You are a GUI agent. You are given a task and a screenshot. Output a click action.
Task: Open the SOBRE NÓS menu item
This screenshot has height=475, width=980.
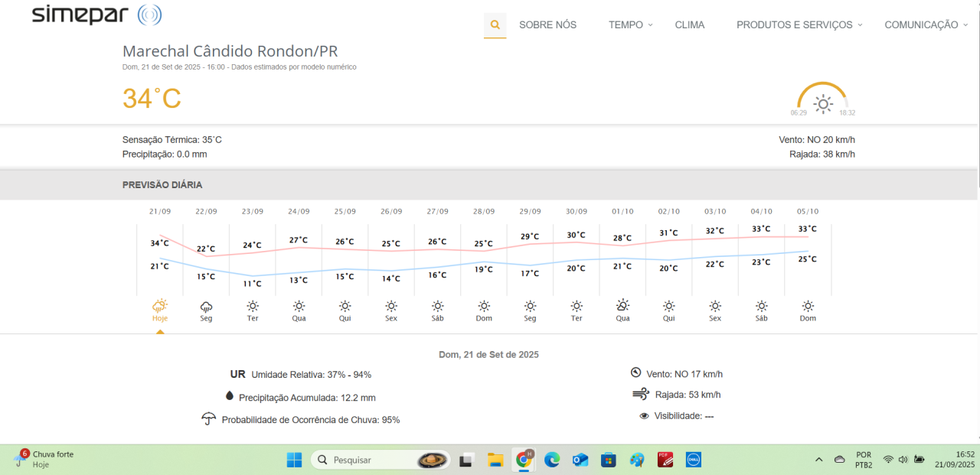(547, 24)
